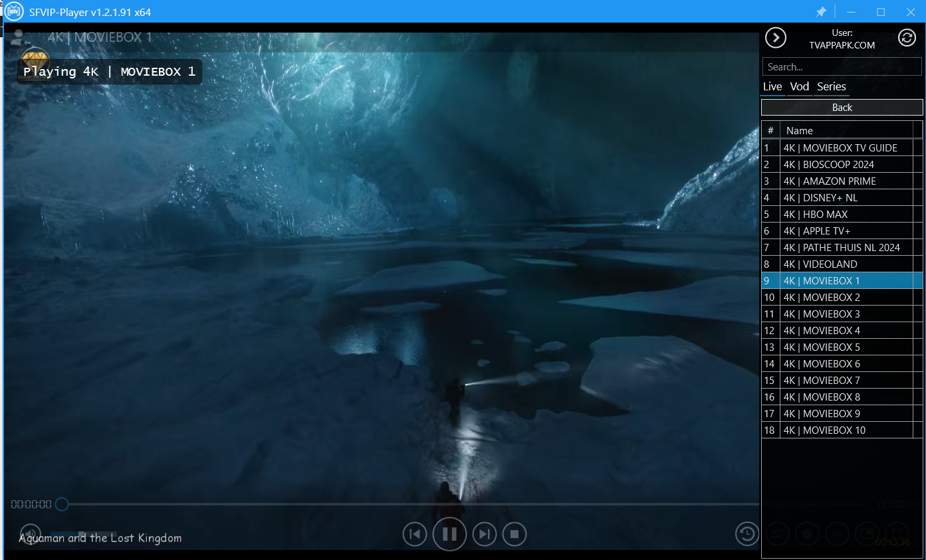This screenshot has width=926, height=560.
Task: Choose 4K | MOVIEBOX 4
Action: tap(842, 330)
